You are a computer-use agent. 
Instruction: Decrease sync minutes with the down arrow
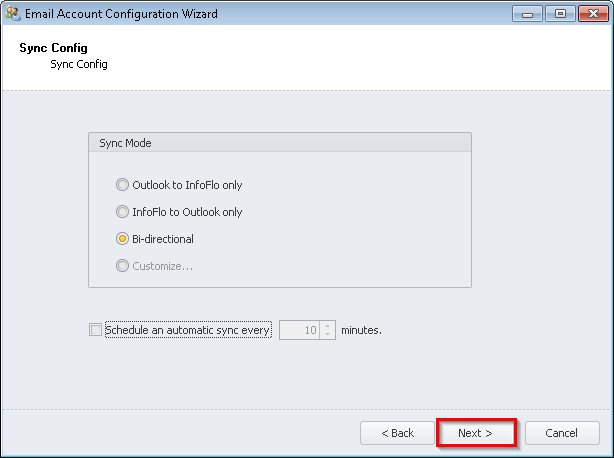point(327,334)
